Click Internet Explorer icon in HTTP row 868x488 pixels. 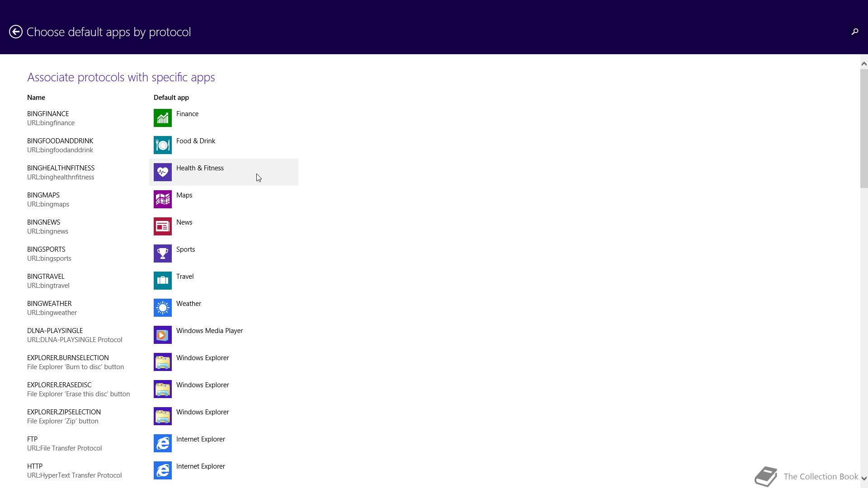163,470
